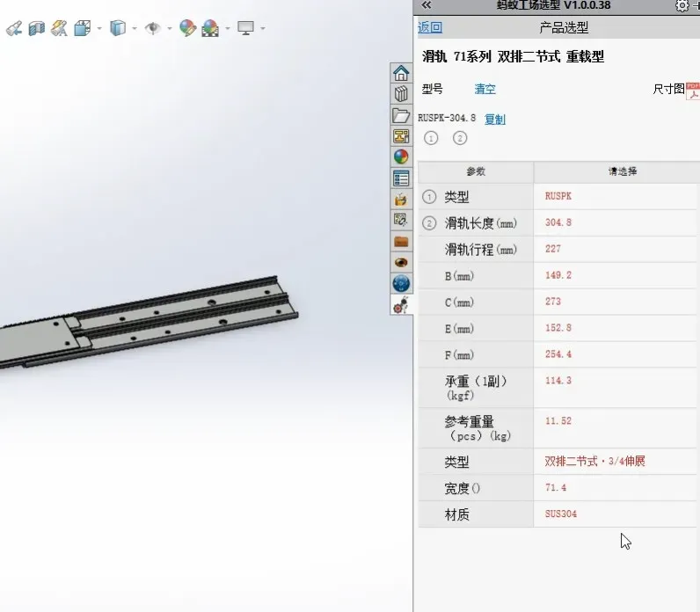Open the Appearances color sphere tab

coord(401,157)
